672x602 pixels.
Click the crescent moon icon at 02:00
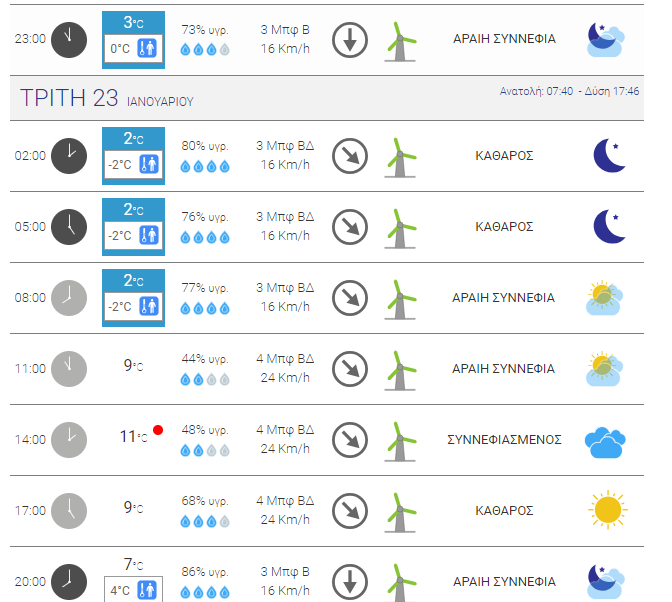pos(609,155)
